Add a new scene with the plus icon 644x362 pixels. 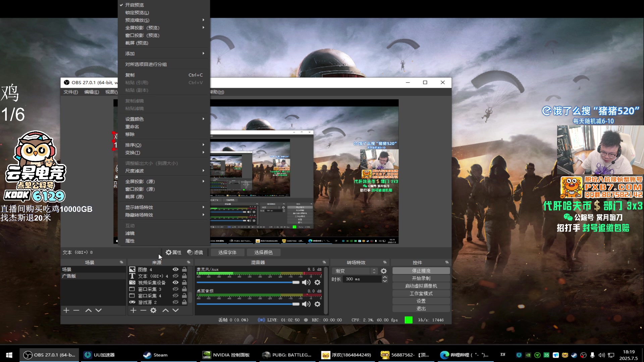66,310
